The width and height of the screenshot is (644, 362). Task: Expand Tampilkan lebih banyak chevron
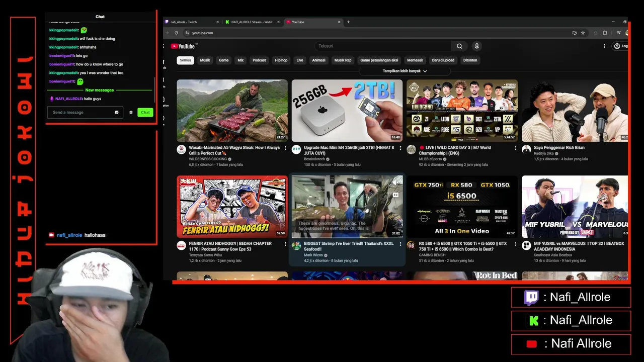pyautogui.click(x=425, y=71)
